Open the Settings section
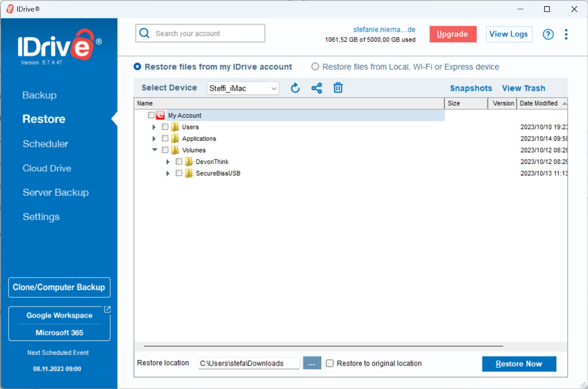 41,217
